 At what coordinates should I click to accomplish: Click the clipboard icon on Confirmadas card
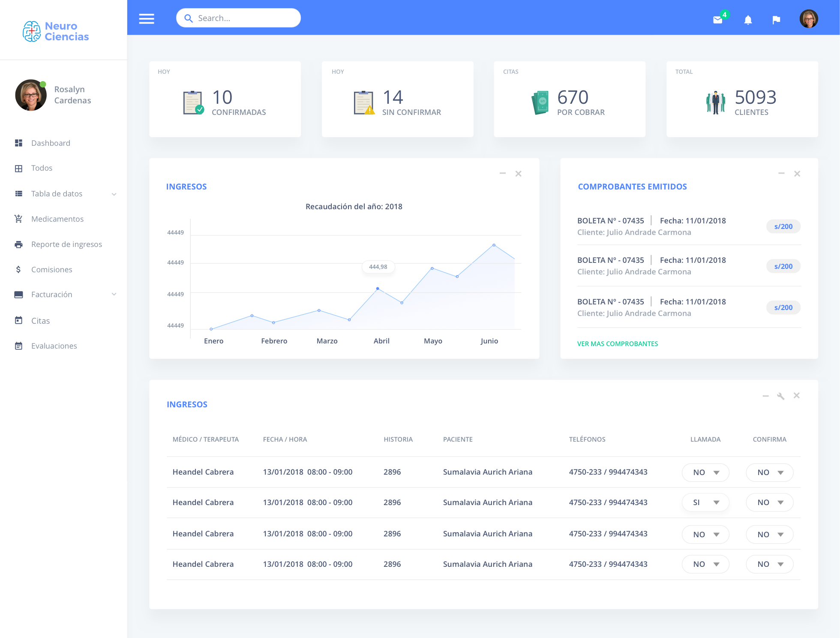click(193, 103)
